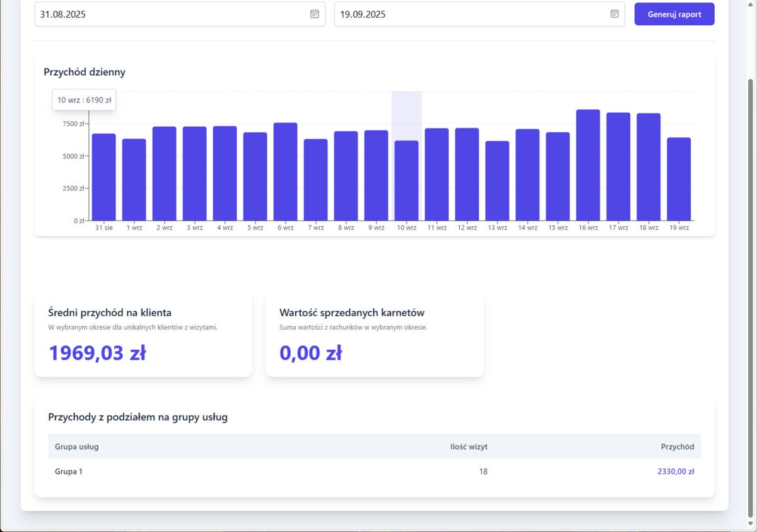757x532 pixels.
Task: Open calendar picker for start date 31.08.2025
Action: point(314,14)
